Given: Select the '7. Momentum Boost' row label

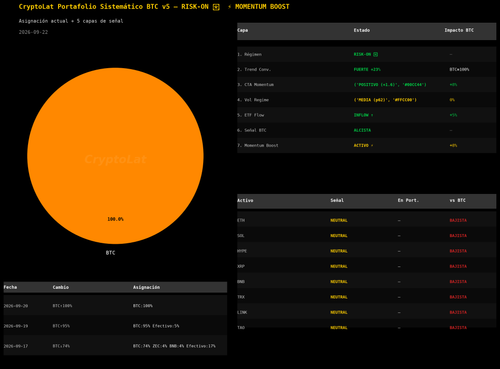Looking at the screenshot, I should [x=258, y=145].
